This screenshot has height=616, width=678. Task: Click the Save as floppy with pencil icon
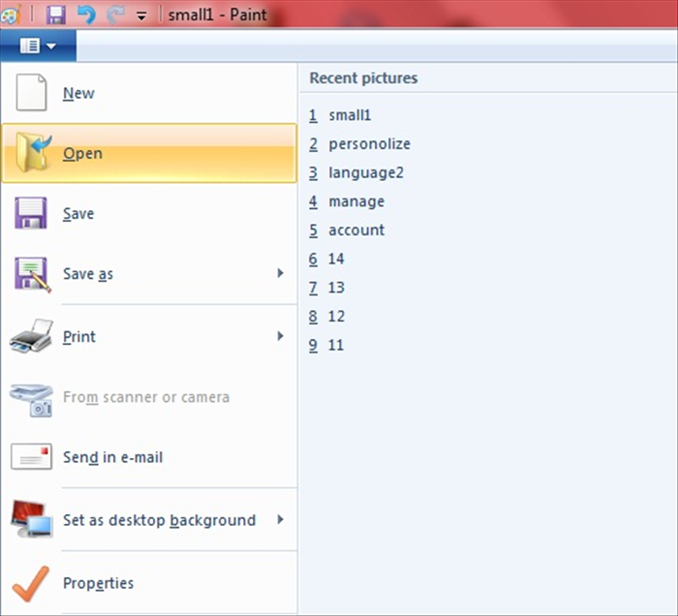click(x=32, y=274)
